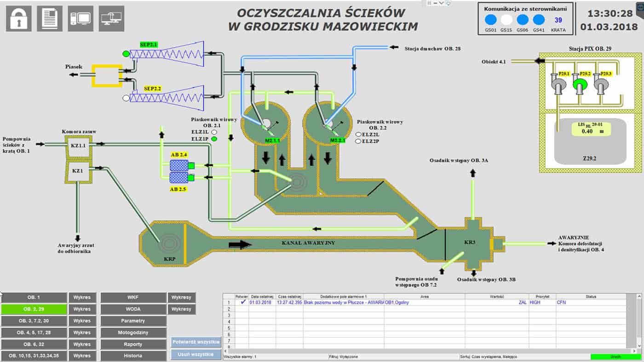644x362 pixels.
Task: Open Wykresy next to WKF
Action: [x=181, y=298]
